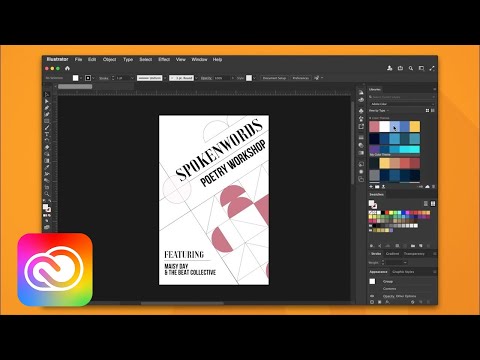Screen dimensions: 480x360
Task: Click the document tab above the canvas
Action: click(75, 87)
